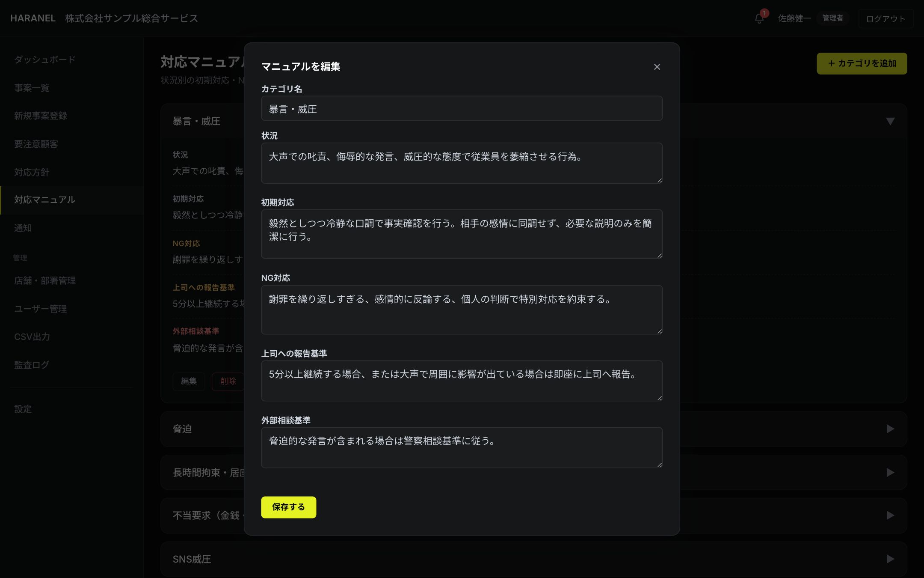Click the SNS威圧 category title
This screenshot has height=578, width=924.
click(x=192, y=559)
